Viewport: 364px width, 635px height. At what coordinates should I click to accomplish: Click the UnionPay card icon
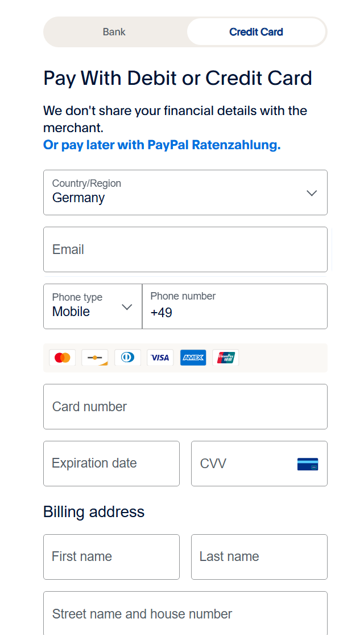(225, 358)
